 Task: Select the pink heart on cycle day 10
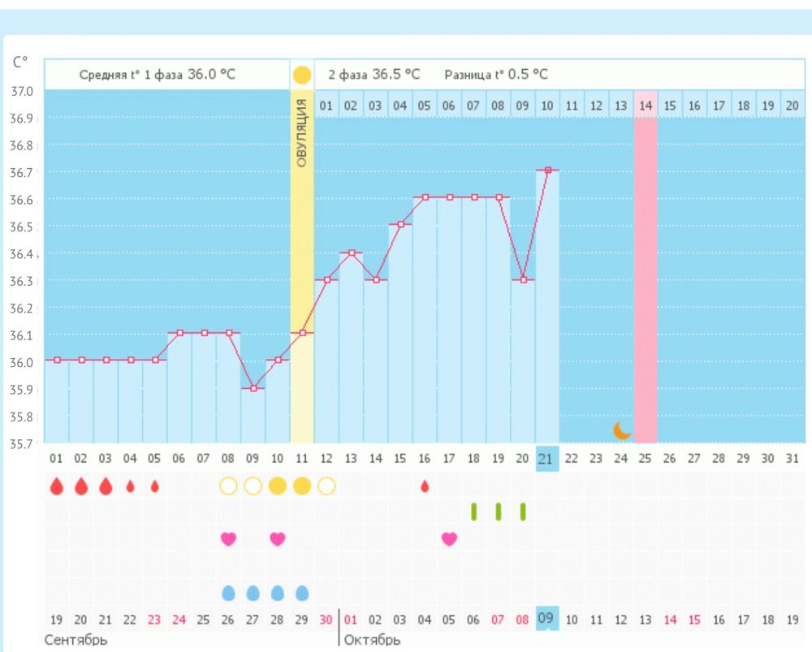tap(278, 539)
